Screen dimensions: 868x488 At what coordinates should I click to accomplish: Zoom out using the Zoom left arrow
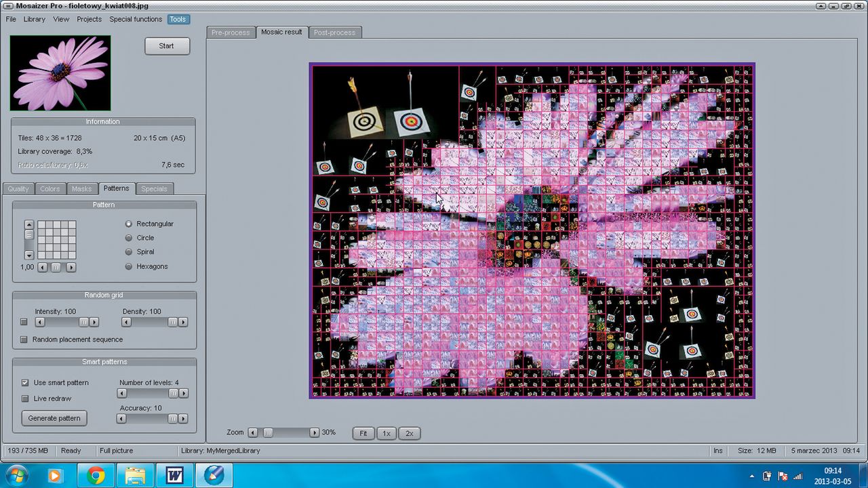tap(253, 432)
